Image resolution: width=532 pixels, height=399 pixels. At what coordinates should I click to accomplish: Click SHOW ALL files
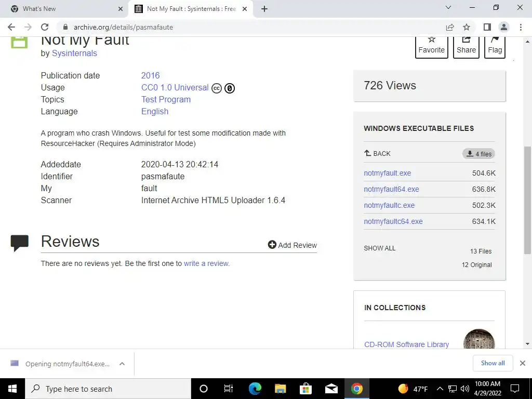[x=380, y=248]
